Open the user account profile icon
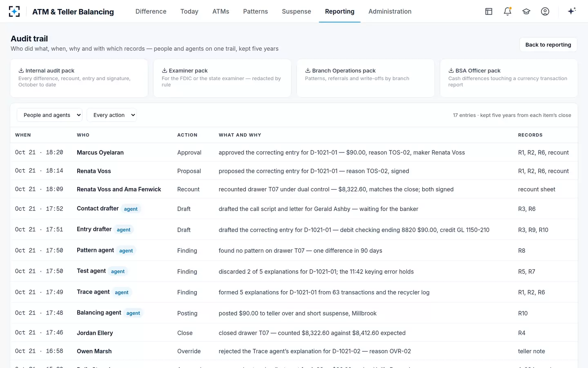588x368 pixels. (x=545, y=11)
